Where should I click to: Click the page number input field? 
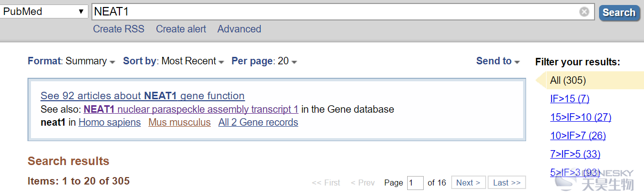pos(416,183)
